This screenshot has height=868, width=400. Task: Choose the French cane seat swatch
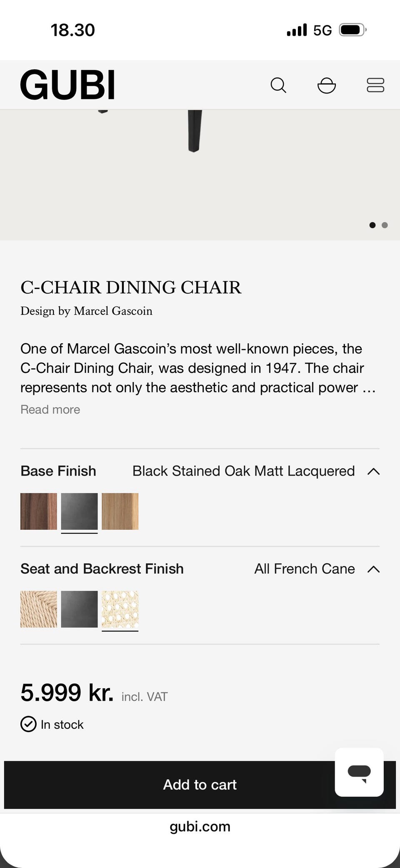[120, 609]
